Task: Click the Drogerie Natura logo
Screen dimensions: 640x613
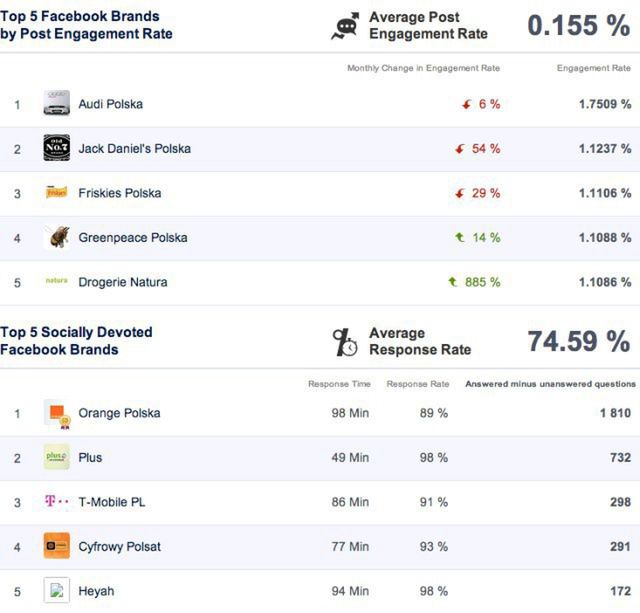Action: pos(57,281)
